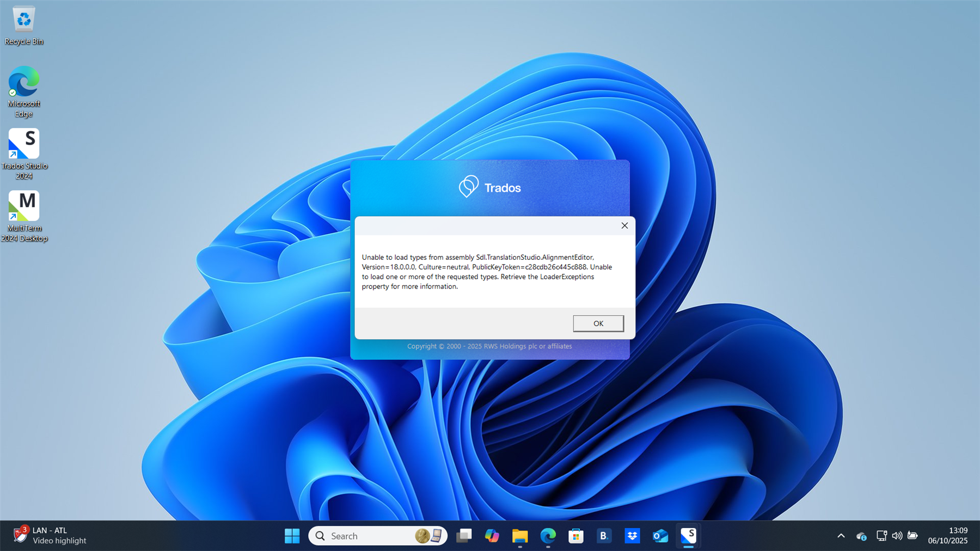
Task: Open Dropbox from the taskbar
Action: [x=633, y=536]
